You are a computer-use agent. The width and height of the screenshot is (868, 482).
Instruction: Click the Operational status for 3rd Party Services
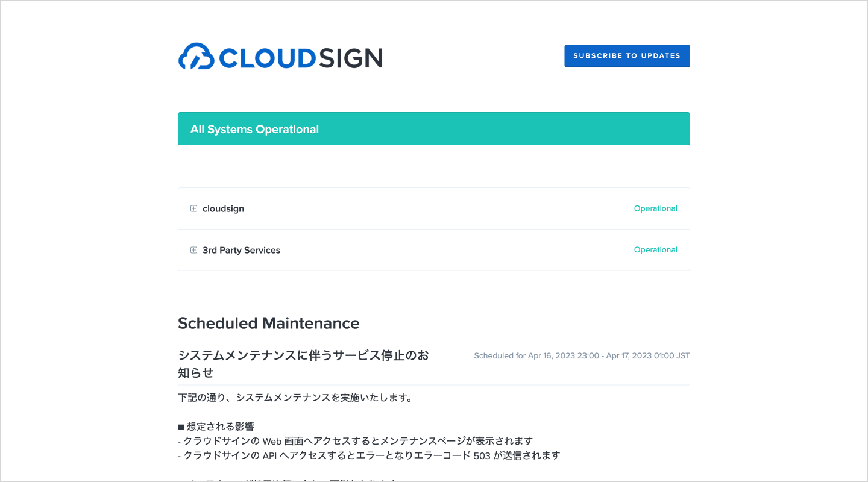tap(655, 250)
